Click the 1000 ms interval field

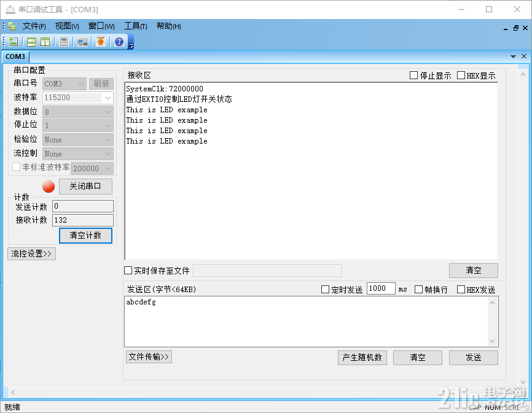(x=381, y=288)
